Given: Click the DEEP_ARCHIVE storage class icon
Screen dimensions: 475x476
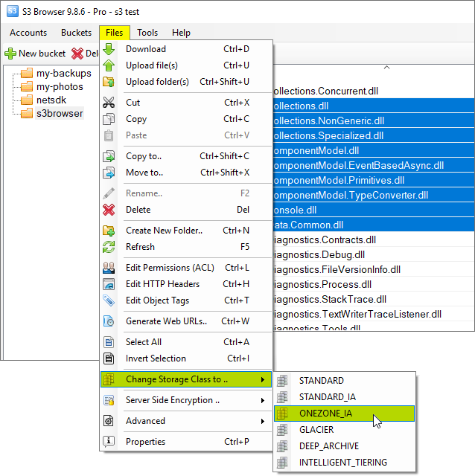Looking at the screenshot, I should [x=282, y=446].
